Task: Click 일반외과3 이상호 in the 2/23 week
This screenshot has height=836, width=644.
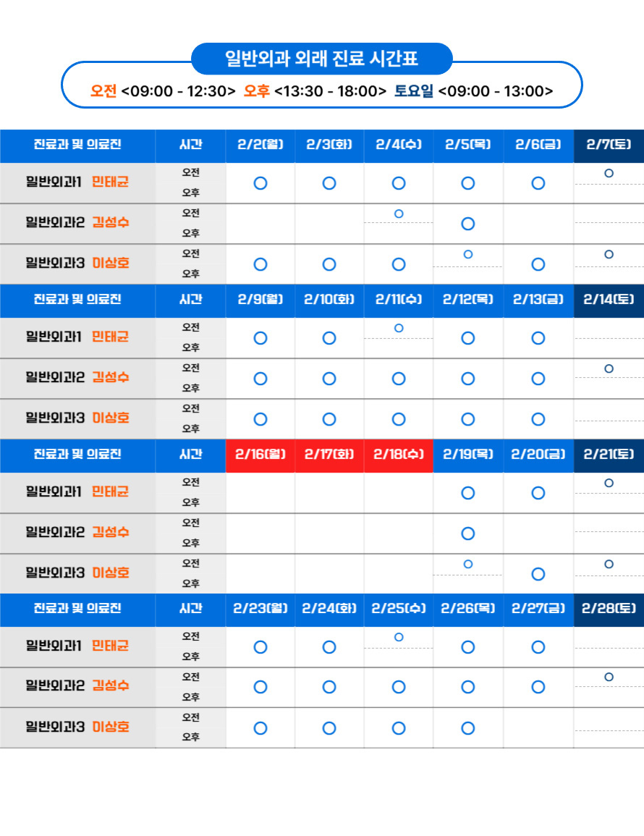Action: coord(77,727)
